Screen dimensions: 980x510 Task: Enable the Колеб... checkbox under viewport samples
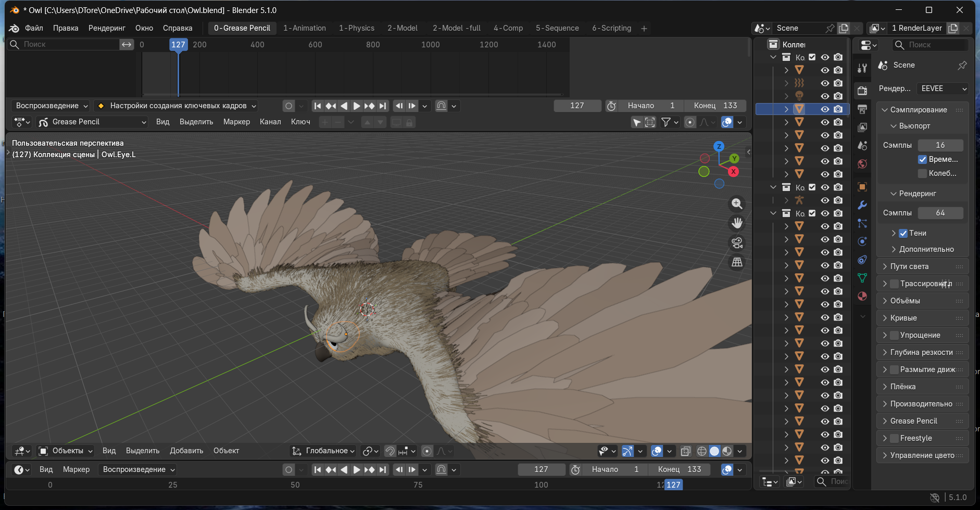922,173
